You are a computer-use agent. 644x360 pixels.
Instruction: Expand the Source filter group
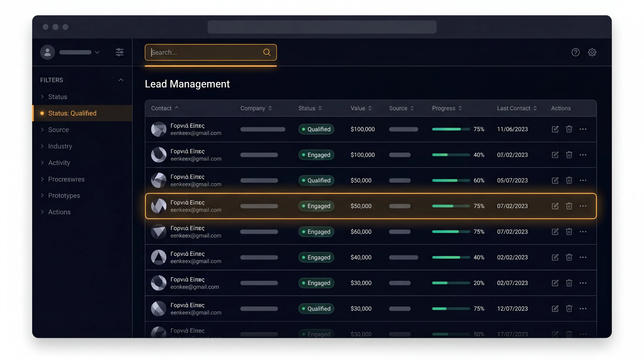pyautogui.click(x=58, y=130)
